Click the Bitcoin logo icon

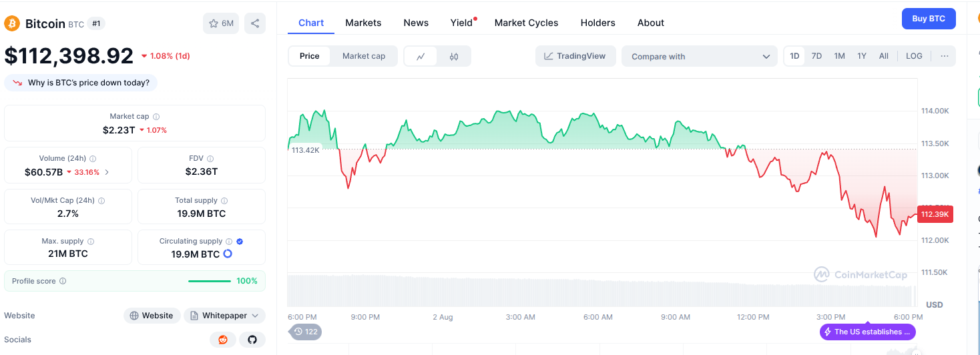coord(12,23)
